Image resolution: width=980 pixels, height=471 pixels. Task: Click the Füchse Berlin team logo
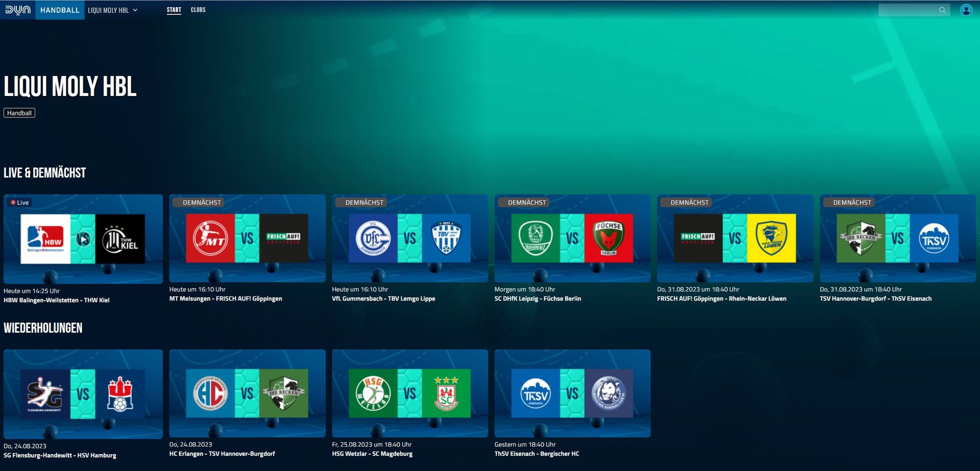[x=608, y=238]
